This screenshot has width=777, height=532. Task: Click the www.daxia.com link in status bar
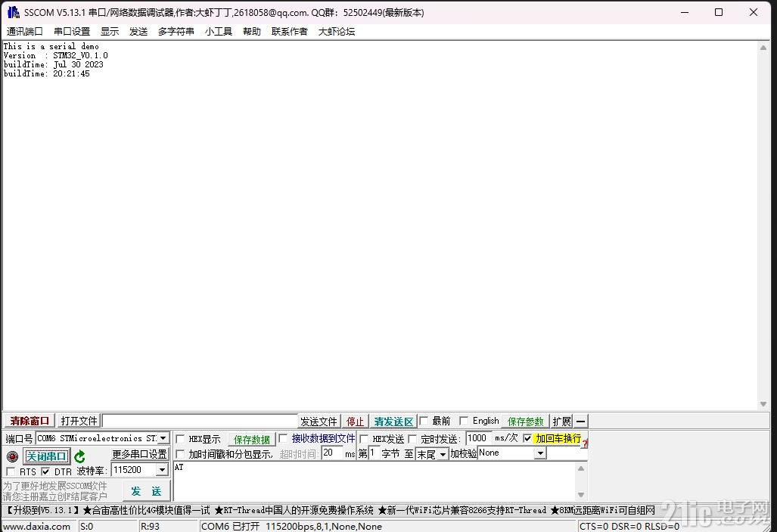click(36, 526)
